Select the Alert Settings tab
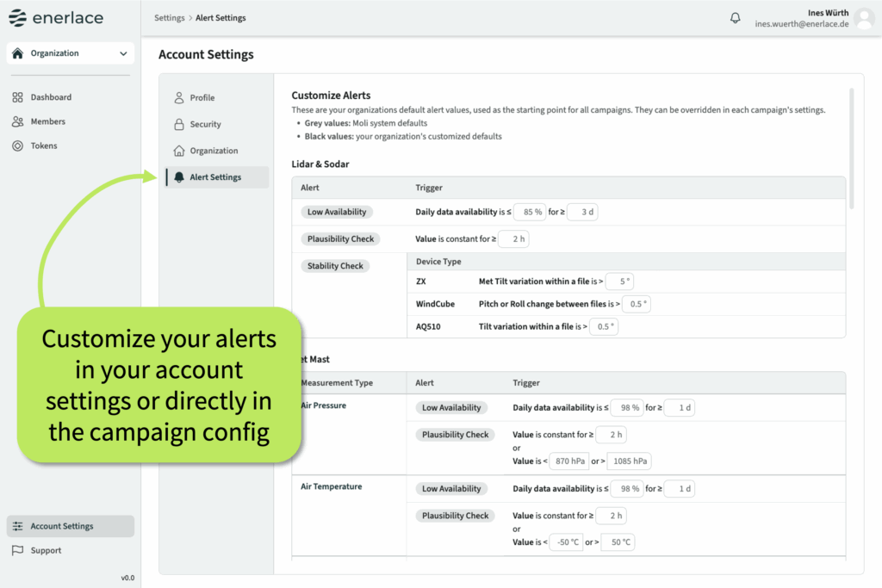Image resolution: width=882 pixels, height=588 pixels. pyautogui.click(x=215, y=177)
